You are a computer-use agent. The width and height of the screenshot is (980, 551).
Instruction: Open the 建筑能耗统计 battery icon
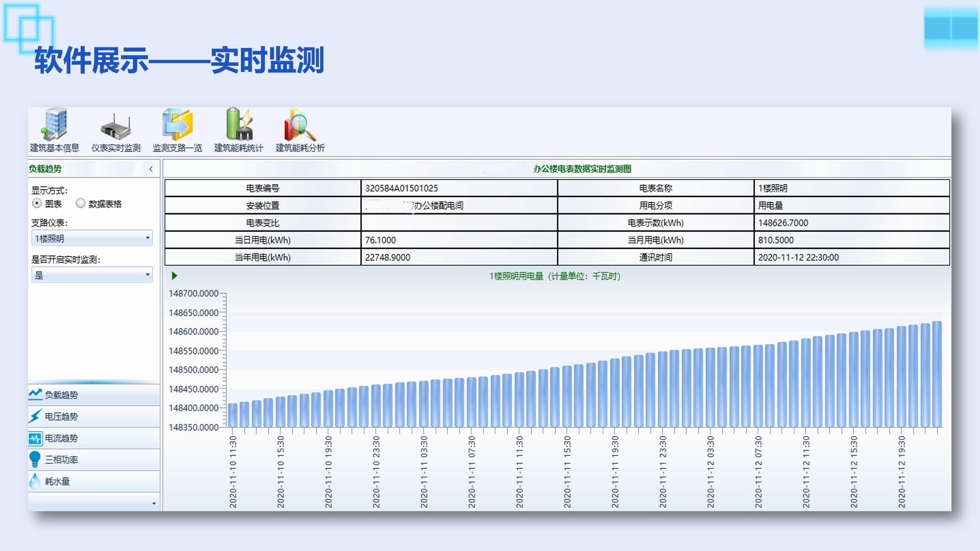[x=239, y=124]
